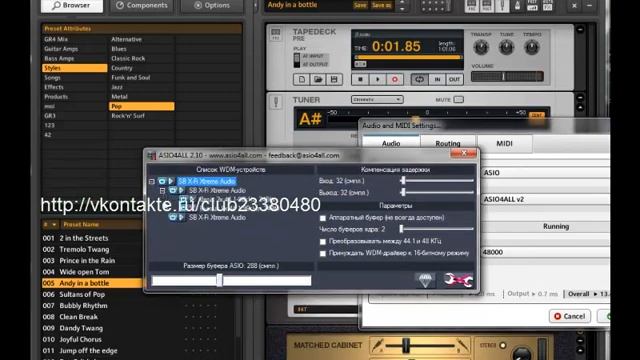Viewport: 640px width, 360px height.
Task: Click Cancel in Audio and MIDI Settings
Action: tap(570, 316)
